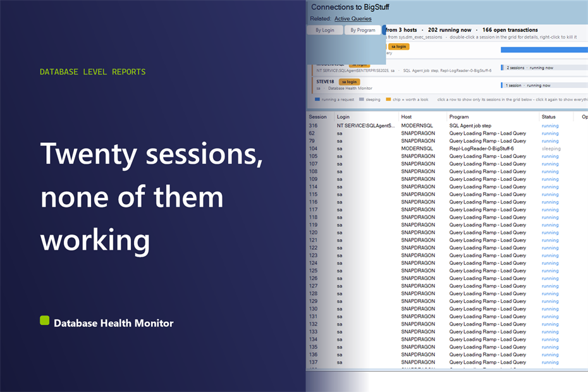This screenshot has height=392, width=588.
Task: Select the STEVE18 host summary row
Action: [x=450, y=85]
